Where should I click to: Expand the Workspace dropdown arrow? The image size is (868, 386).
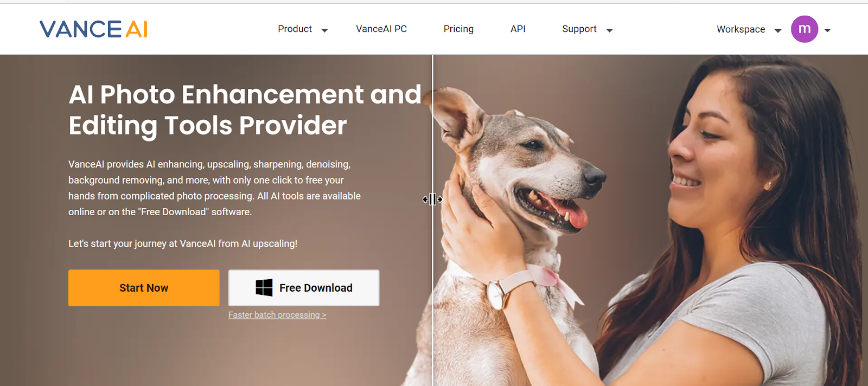778,31
